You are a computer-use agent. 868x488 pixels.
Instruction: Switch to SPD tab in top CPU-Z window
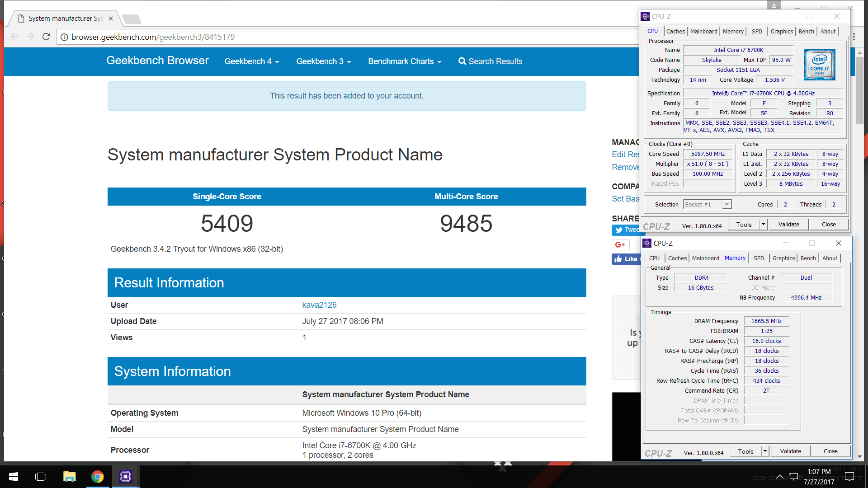[757, 31]
